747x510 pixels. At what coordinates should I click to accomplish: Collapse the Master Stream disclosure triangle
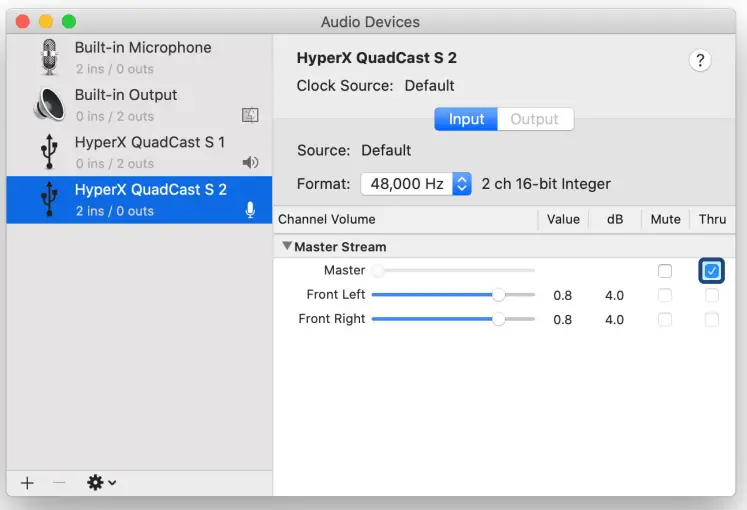287,246
